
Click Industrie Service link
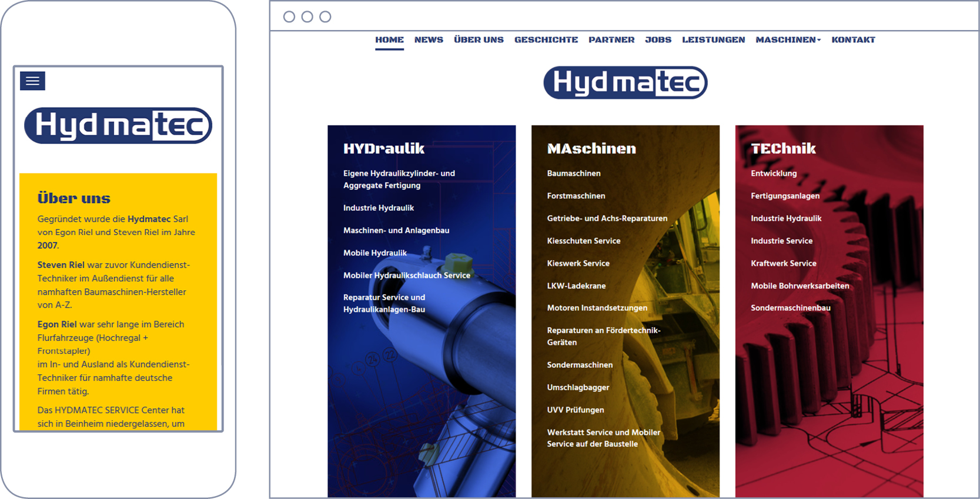(781, 241)
